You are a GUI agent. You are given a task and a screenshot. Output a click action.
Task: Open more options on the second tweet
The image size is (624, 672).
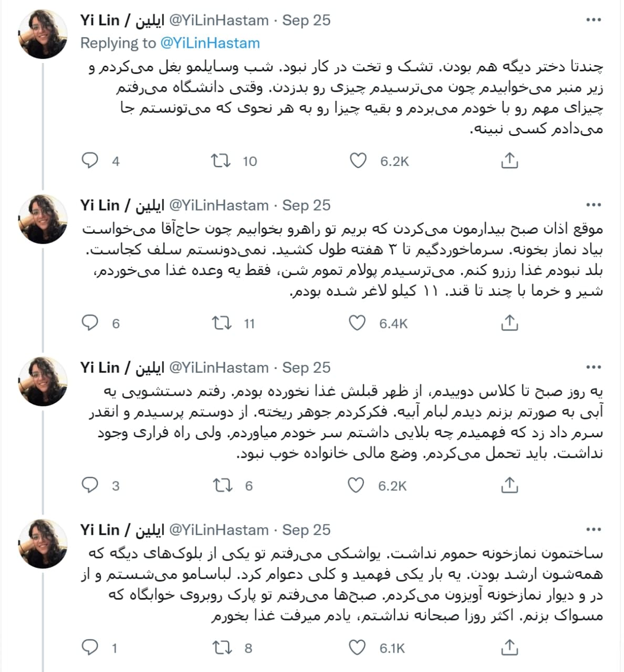594,205
